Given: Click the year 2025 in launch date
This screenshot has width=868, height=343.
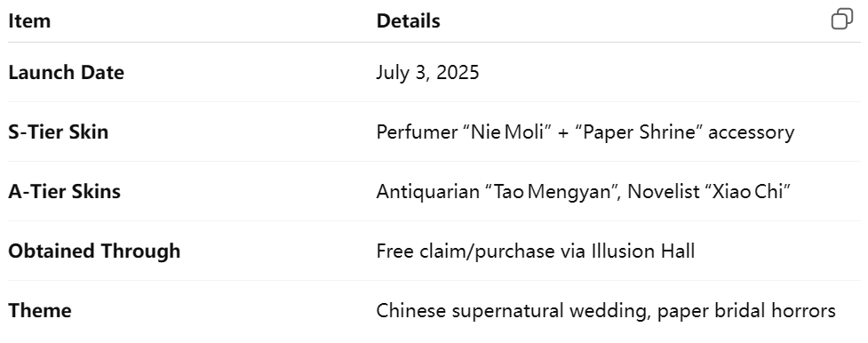Looking at the screenshot, I should click(x=458, y=73).
